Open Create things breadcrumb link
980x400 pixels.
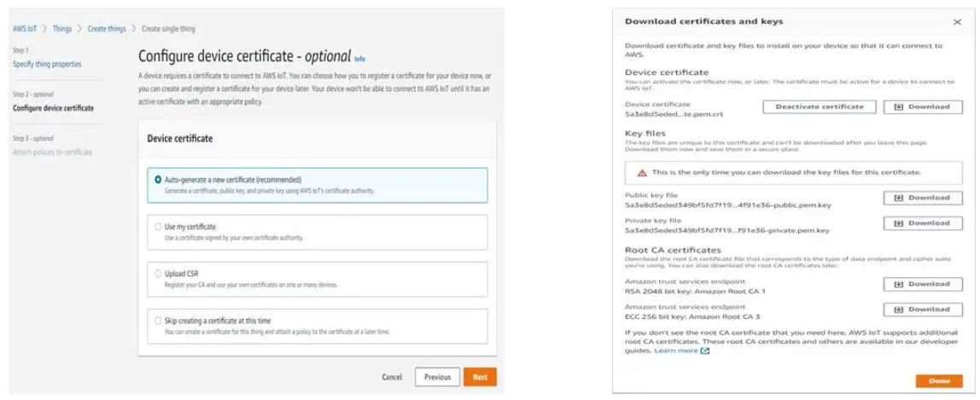[x=107, y=29]
